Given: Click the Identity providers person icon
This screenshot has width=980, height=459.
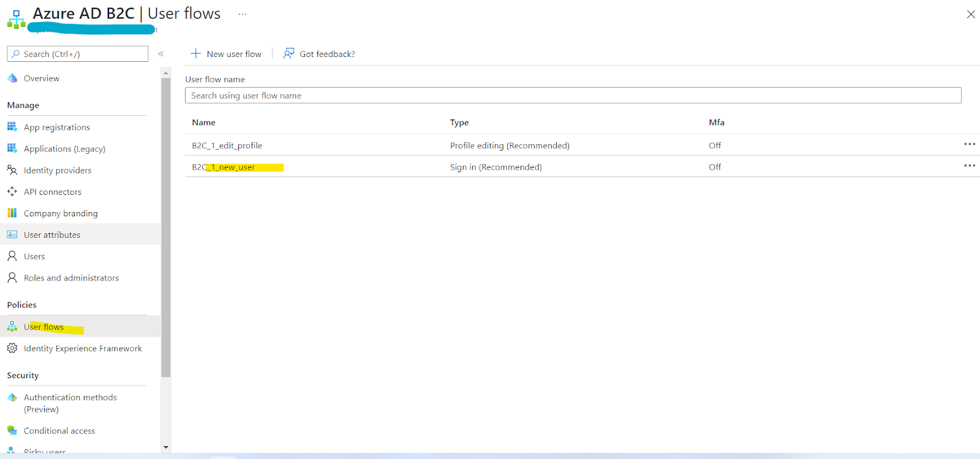Looking at the screenshot, I should 12,170.
